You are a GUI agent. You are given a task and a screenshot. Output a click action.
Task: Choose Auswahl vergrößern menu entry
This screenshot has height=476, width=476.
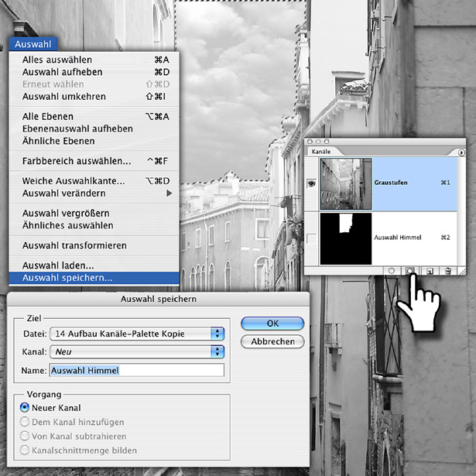click(x=94, y=214)
